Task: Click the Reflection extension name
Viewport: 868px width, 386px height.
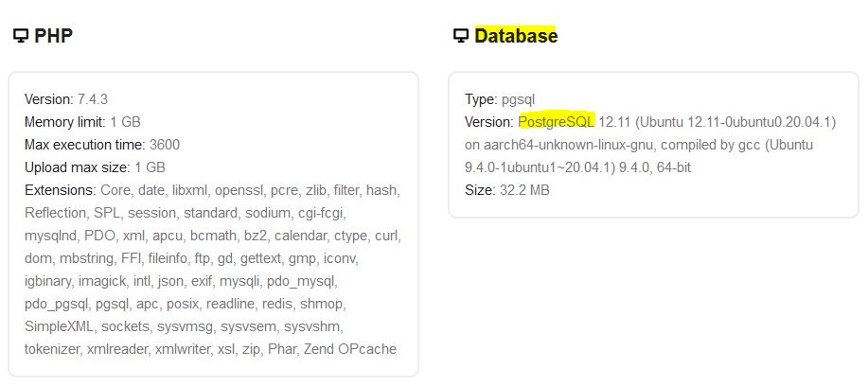Action: (56, 213)
